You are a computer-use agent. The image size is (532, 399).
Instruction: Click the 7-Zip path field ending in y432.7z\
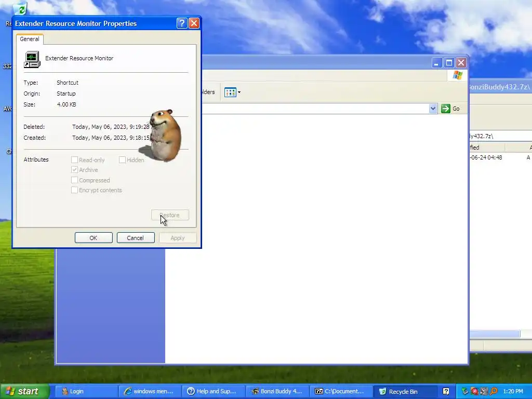click(x=500, y=136)
